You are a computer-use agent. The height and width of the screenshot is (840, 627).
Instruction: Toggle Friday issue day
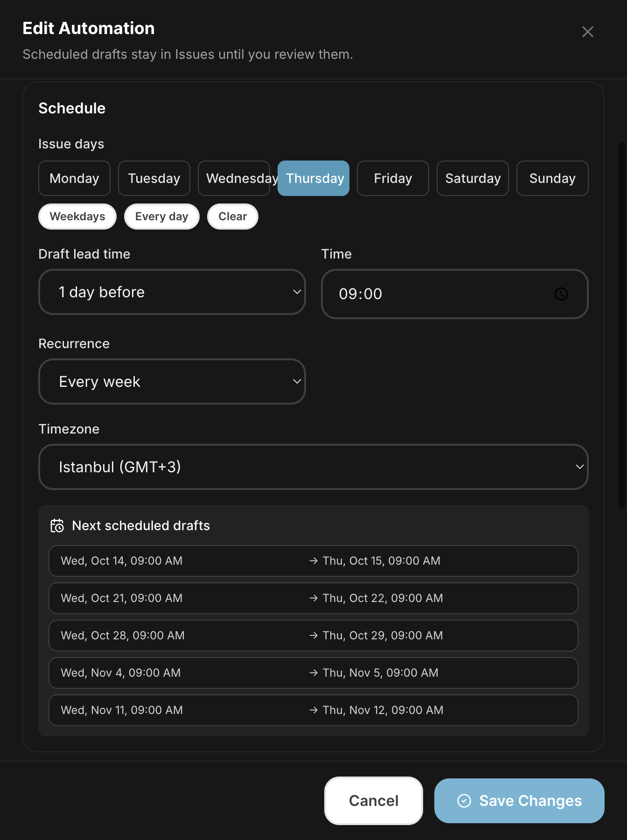pyautogui.click(x=393, y=178)
